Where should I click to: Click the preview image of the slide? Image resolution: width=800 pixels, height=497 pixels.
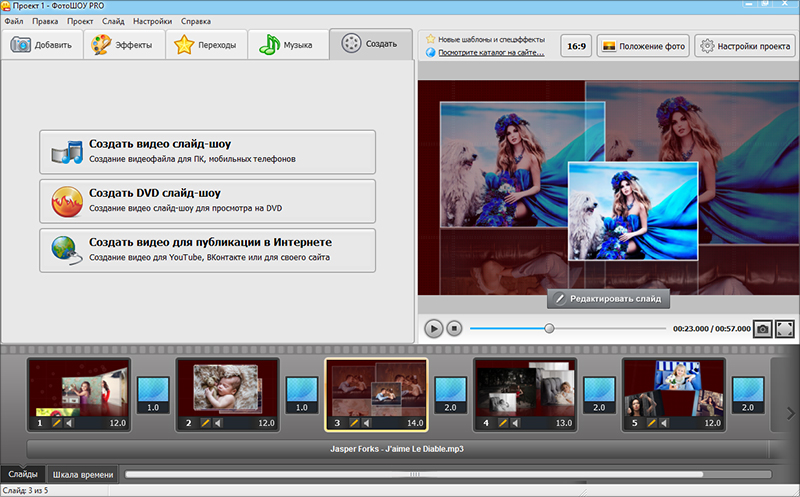[608, 187]
